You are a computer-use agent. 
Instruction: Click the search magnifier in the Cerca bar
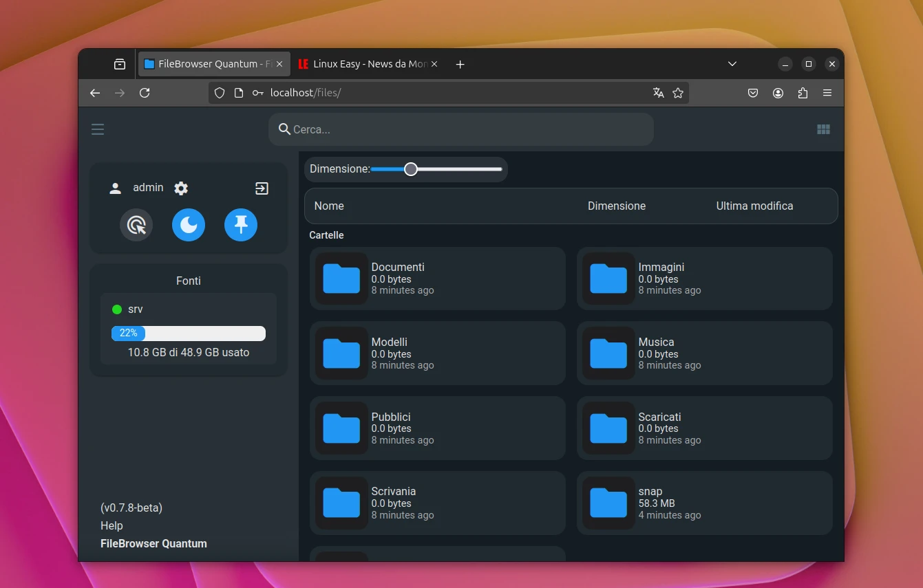[284, 129]
